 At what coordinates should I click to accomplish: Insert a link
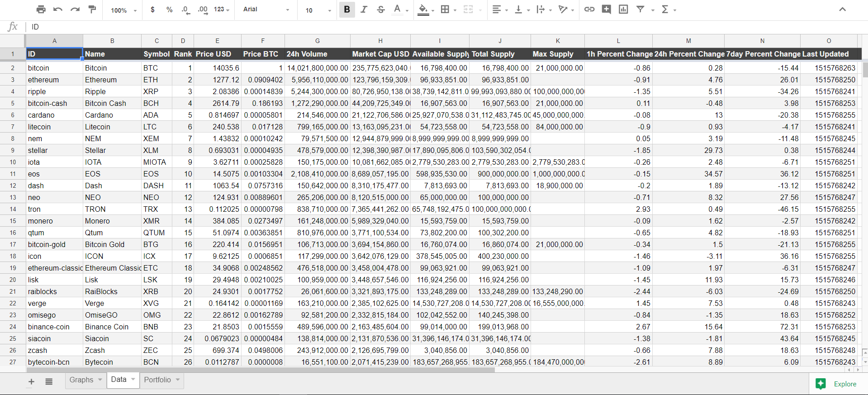(589, 10)
